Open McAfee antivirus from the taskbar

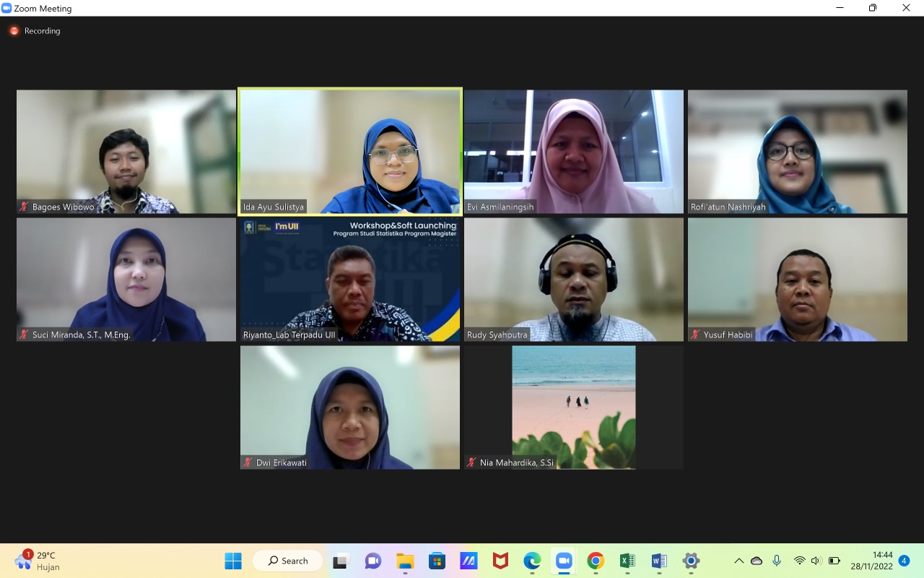[x=500, y=561]
